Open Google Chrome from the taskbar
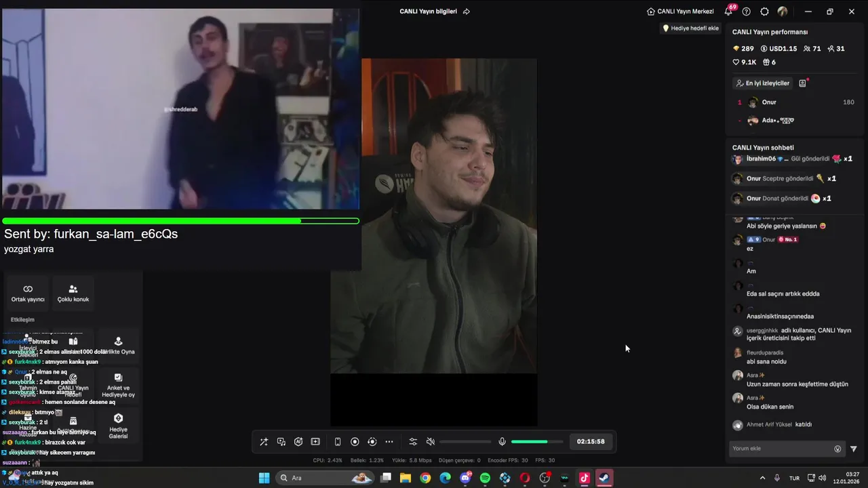Screen dimensions: 868x488 pos(425,478)
